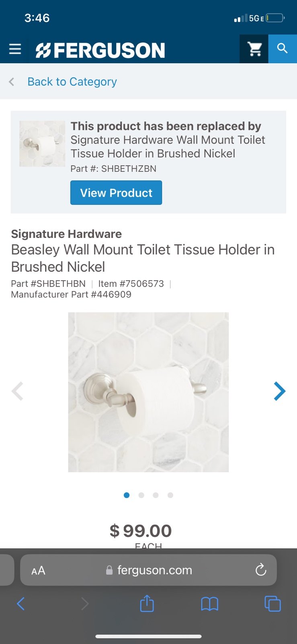Viewport: 297px width, 644px height.
Task: Select the third image carousel dot
Action: (156, 495)
